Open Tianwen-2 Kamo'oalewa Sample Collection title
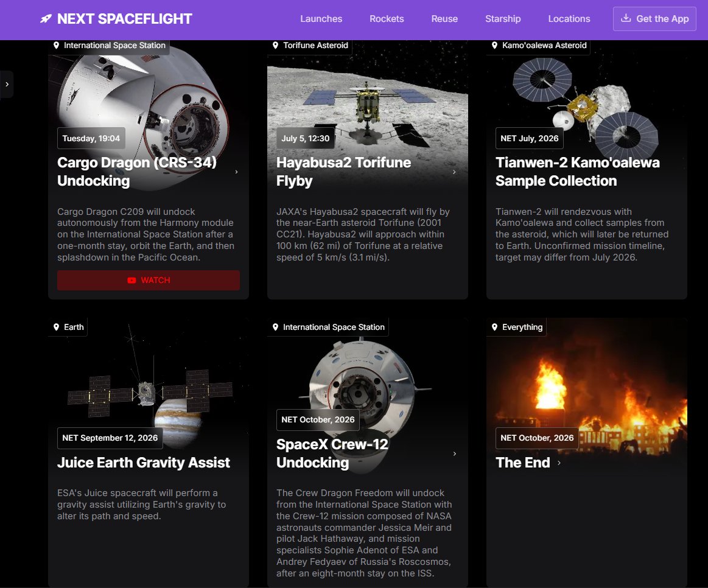The image size is (708, 588). [578, 172]
